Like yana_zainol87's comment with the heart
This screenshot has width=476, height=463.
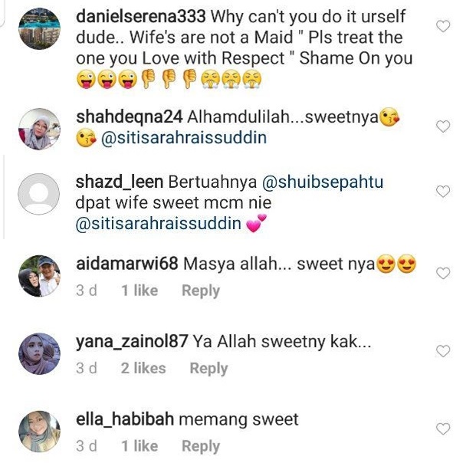pyautogui.click(x=443, y=351)
